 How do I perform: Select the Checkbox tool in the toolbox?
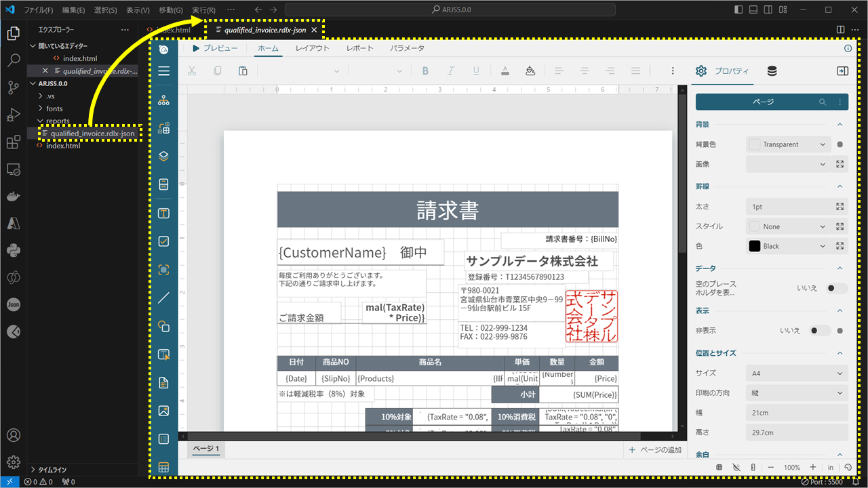163,241
